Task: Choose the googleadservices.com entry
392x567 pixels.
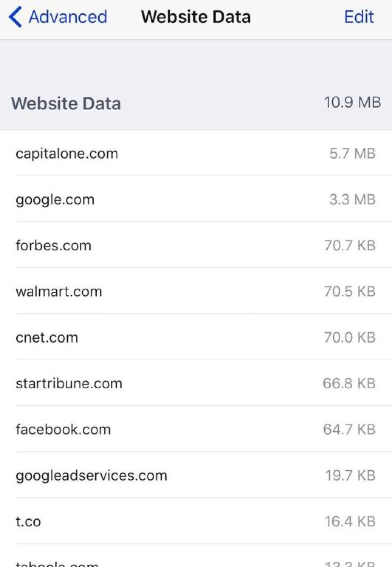Action: click(x=91, y=476)
